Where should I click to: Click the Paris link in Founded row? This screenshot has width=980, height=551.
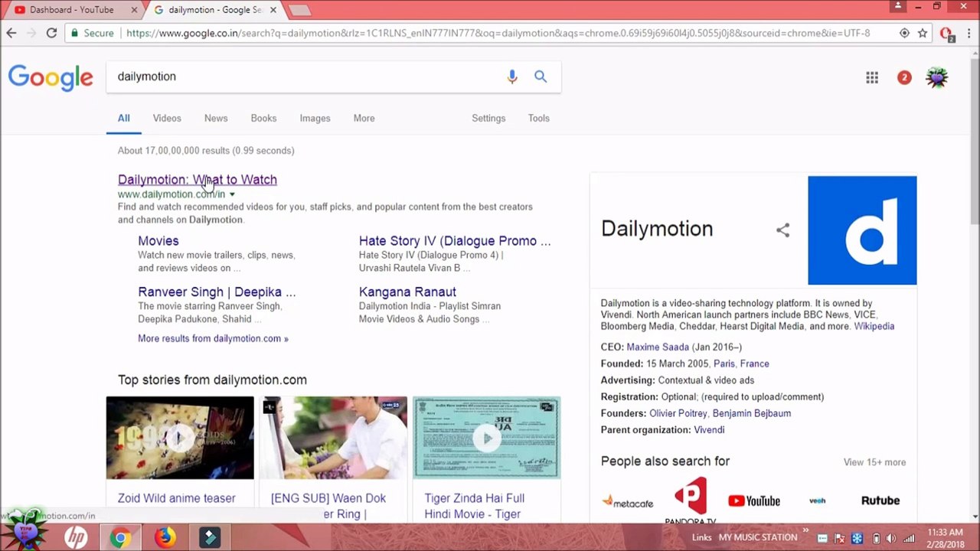pyautogui.click(x=724, y=364)
